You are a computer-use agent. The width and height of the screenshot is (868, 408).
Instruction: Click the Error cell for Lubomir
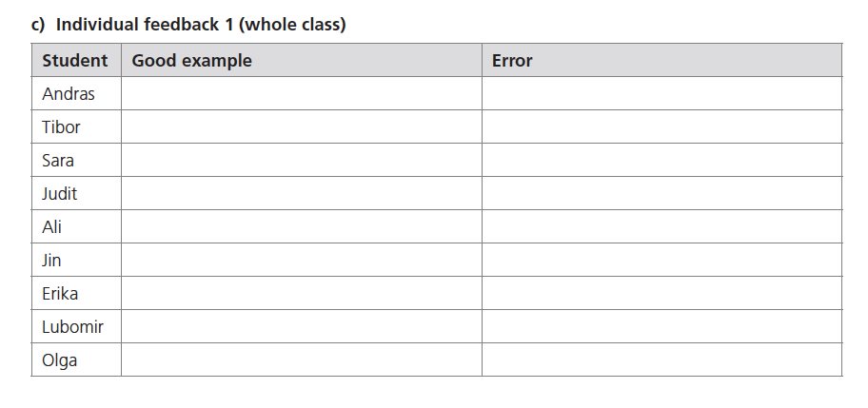click(x=661, y=327)
